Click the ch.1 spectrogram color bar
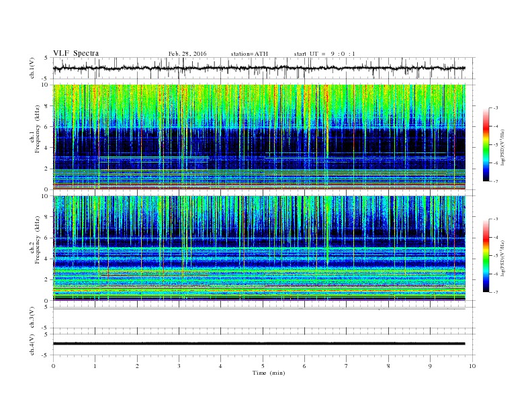Screen dimensions: 532x411 pos(486,145)
